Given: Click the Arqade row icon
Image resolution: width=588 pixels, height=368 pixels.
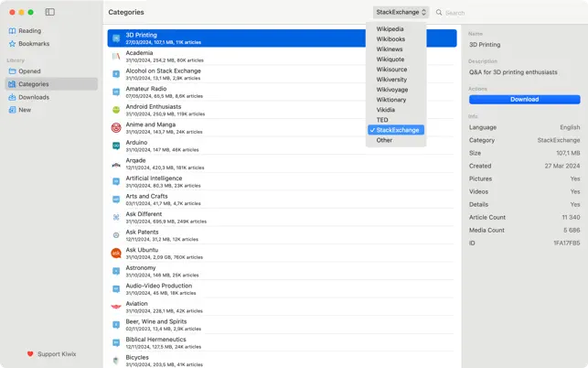Looking at the screenshot, I should [x=116, y=164].
